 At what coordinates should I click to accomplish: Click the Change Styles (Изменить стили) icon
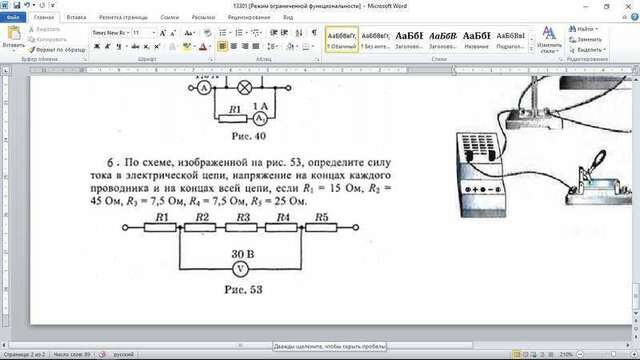click(x=549, y=39)
